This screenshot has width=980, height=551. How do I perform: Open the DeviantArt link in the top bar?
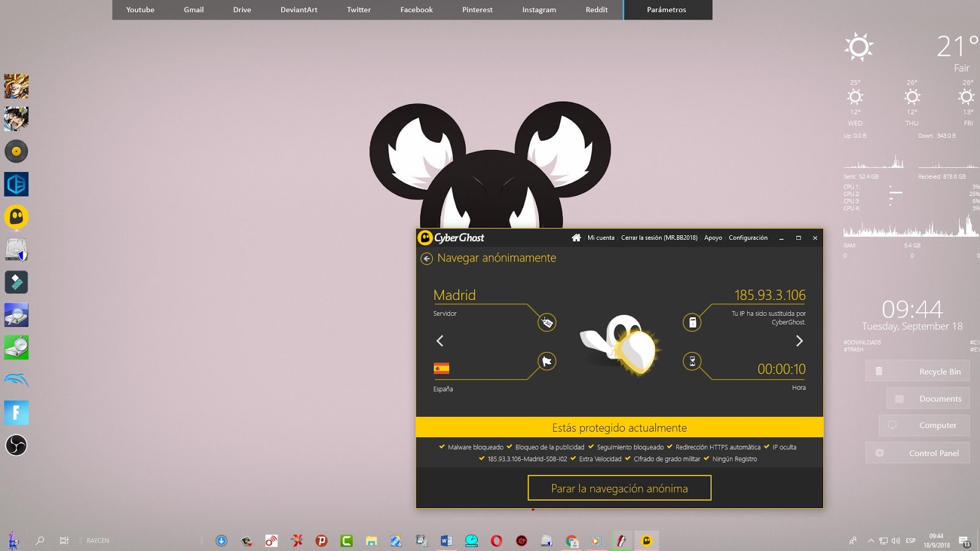[299, 10]
